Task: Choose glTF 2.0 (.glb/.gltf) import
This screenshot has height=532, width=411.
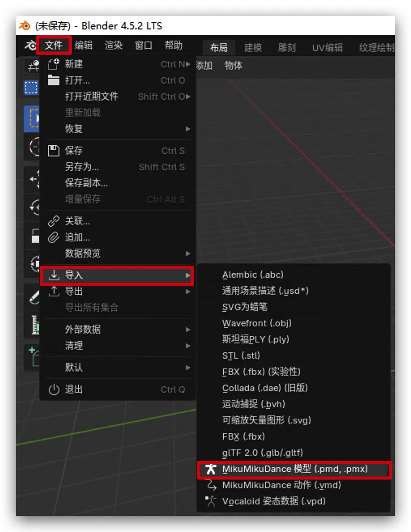Action: 262,453
